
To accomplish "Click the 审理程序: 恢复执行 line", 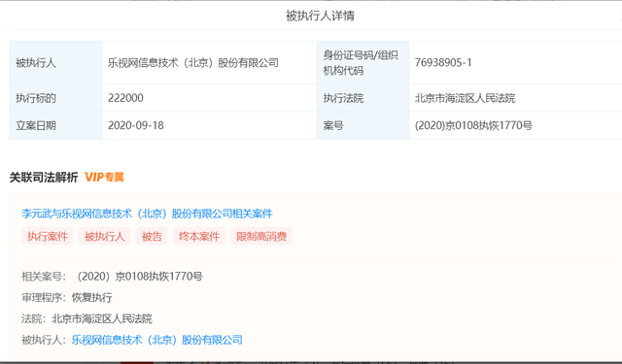I will click(x=67, y=297).
